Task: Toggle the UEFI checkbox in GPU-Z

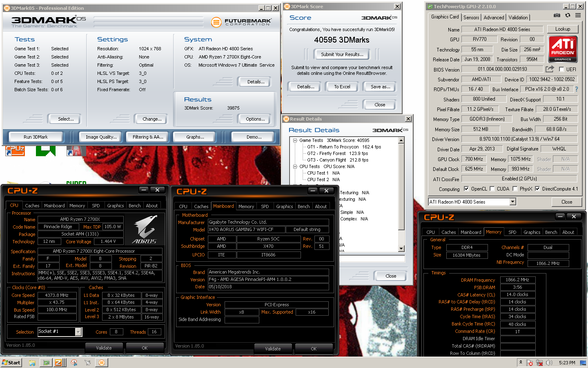Action: (561, 70)
